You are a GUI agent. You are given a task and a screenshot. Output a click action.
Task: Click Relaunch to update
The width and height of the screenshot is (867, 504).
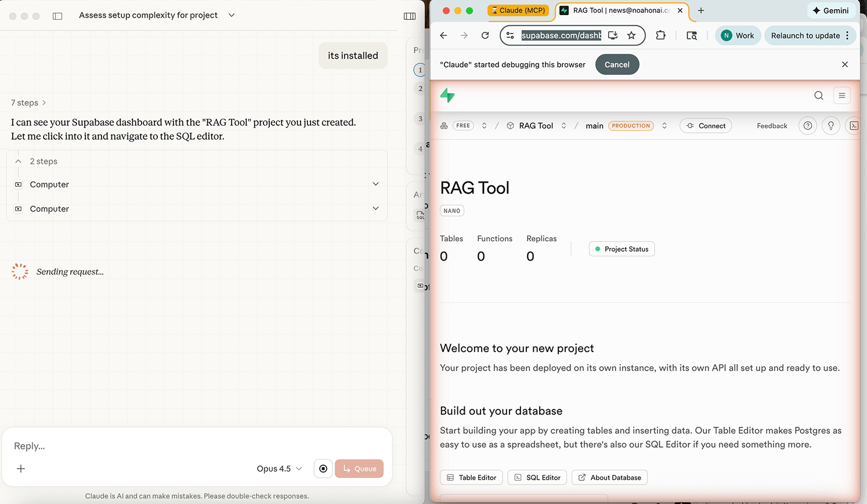coord(805,35)
